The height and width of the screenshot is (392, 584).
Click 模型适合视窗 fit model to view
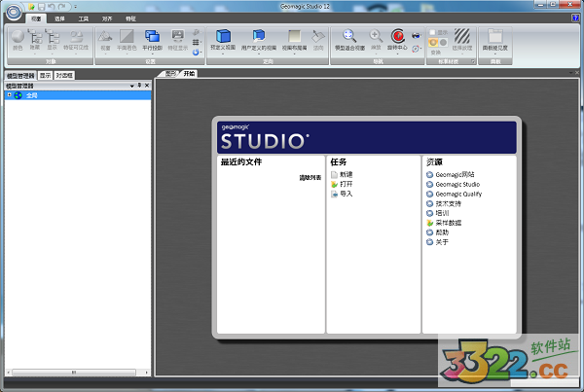point(347,38)
